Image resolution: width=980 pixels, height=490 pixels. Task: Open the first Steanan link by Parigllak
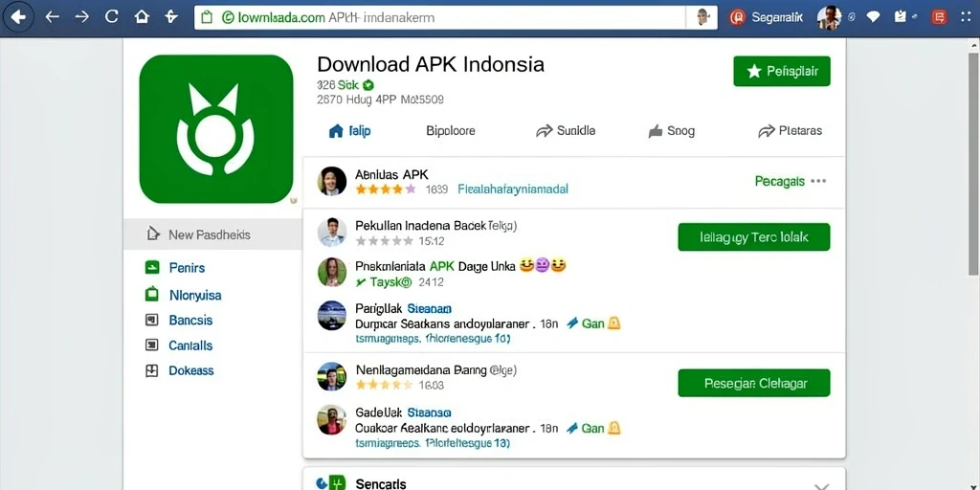click(430, 308)
